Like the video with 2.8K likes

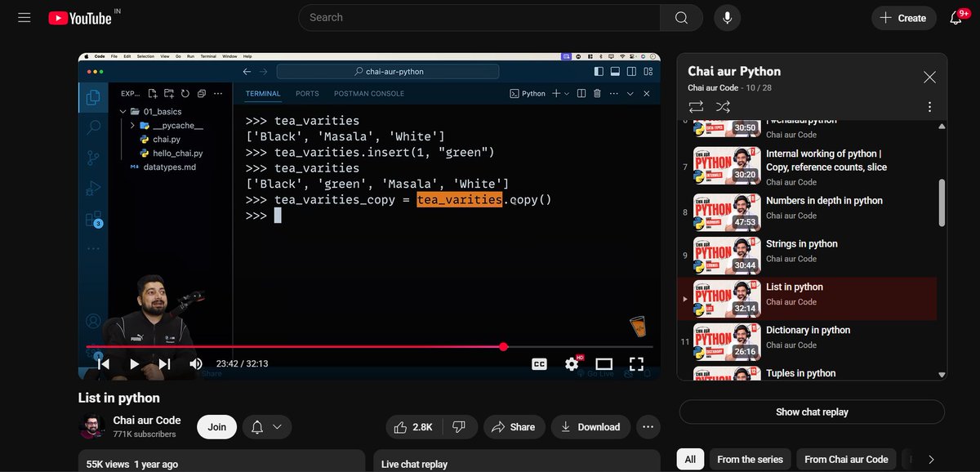click(414, 427)
